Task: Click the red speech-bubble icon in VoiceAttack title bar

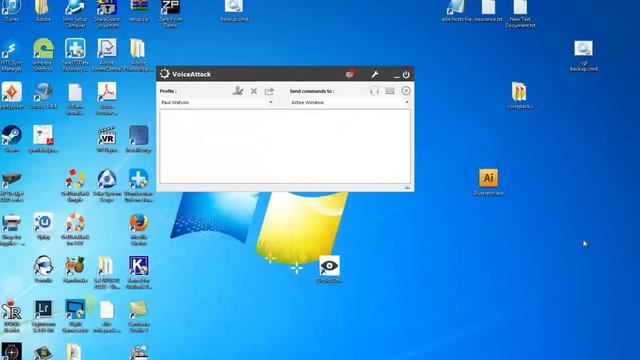Action: click(349, 74)
